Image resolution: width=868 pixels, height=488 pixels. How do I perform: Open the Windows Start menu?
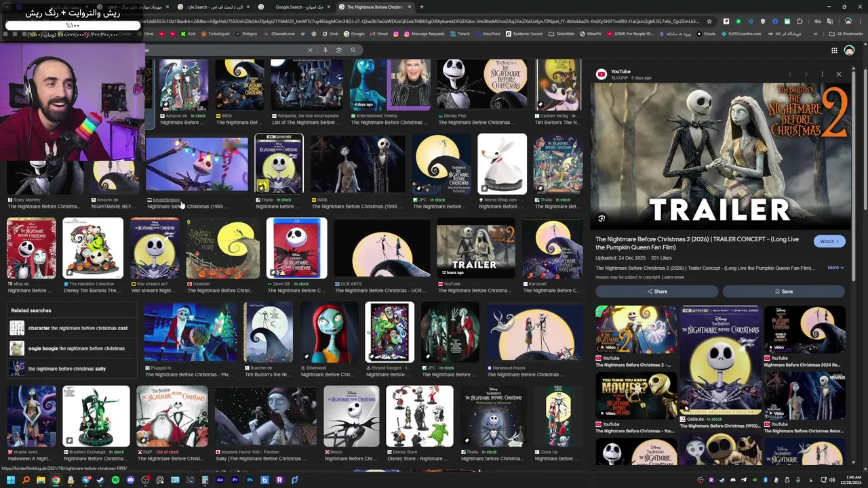click(x=11, y=480)
